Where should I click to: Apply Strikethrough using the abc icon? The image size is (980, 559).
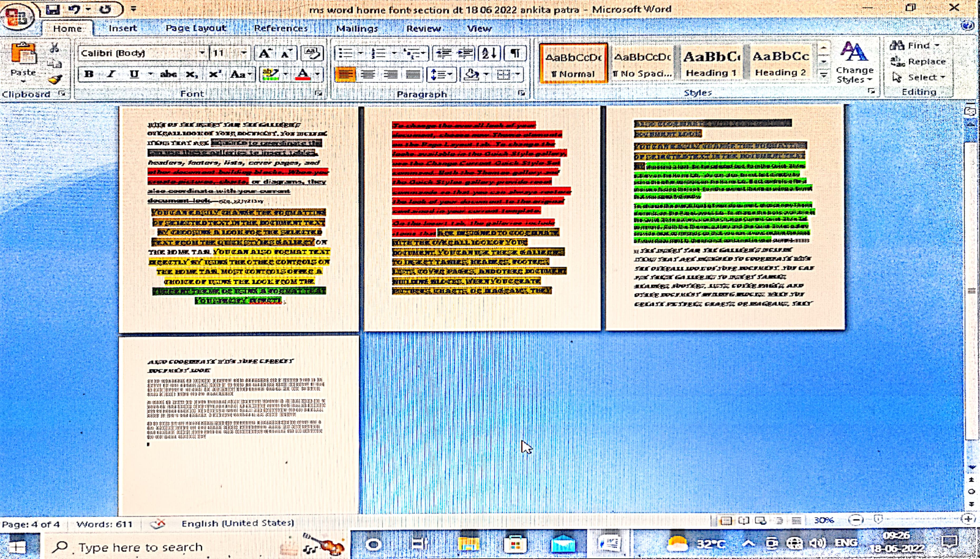tap(168, 74)
